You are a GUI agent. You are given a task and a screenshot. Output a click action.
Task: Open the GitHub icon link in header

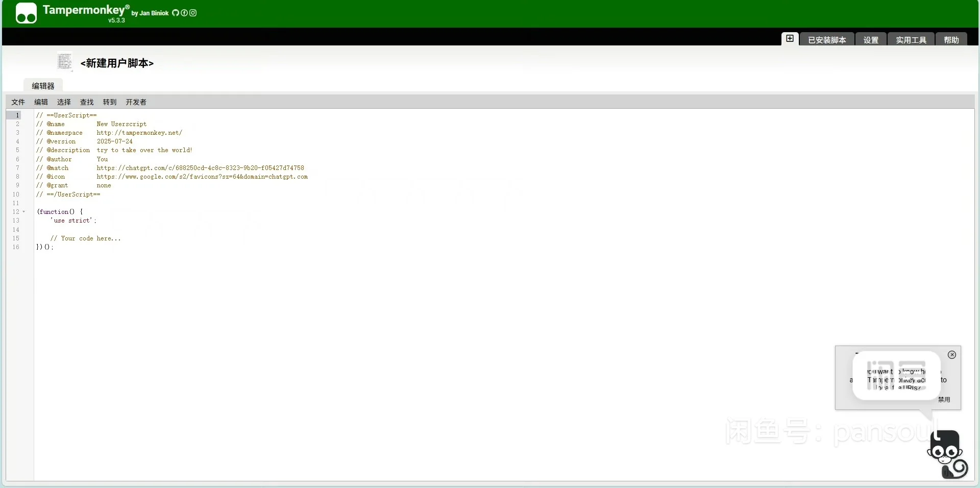(x=176, y=13)
